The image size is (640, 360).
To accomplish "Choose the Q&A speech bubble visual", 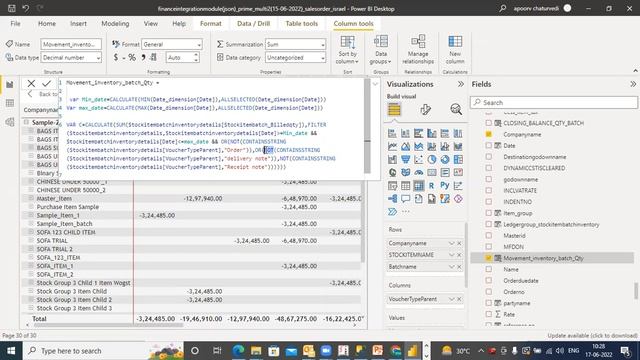I will click(405, 199).
